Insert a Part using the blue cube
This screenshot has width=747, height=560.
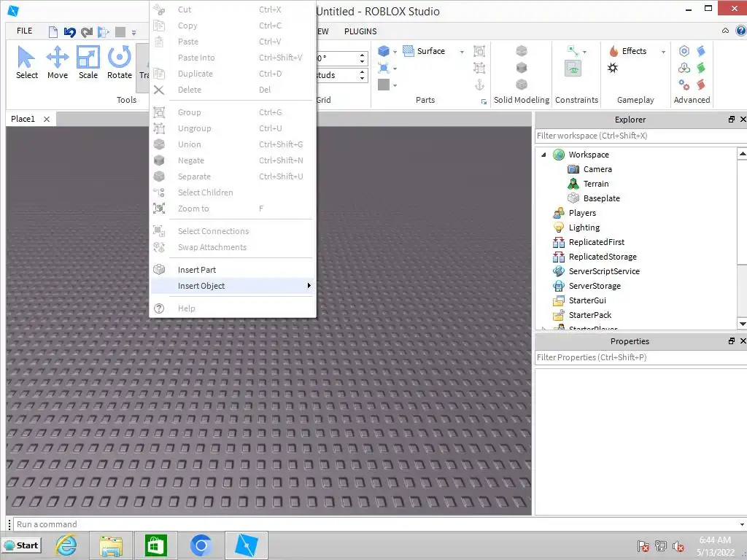click(x=384, y=51)
